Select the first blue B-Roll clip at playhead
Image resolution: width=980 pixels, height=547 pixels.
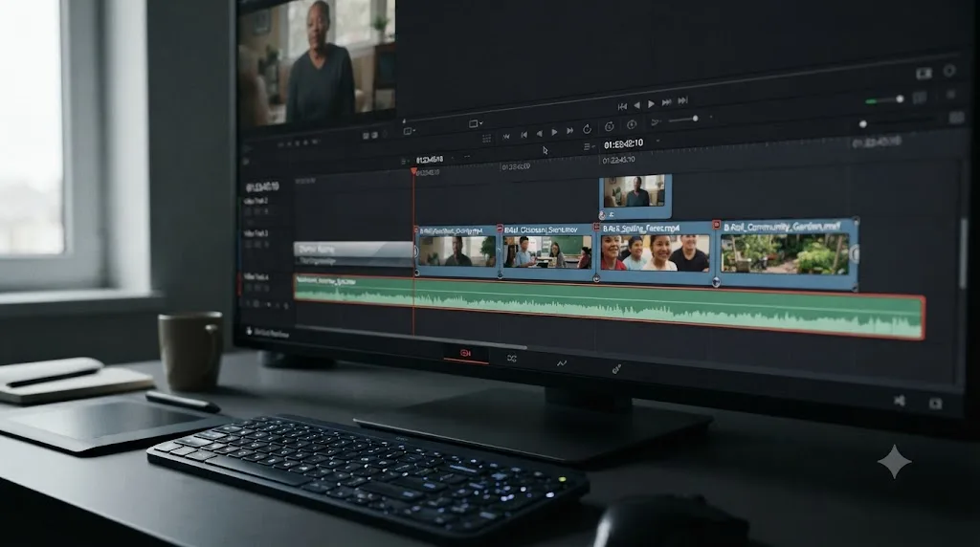457,251
